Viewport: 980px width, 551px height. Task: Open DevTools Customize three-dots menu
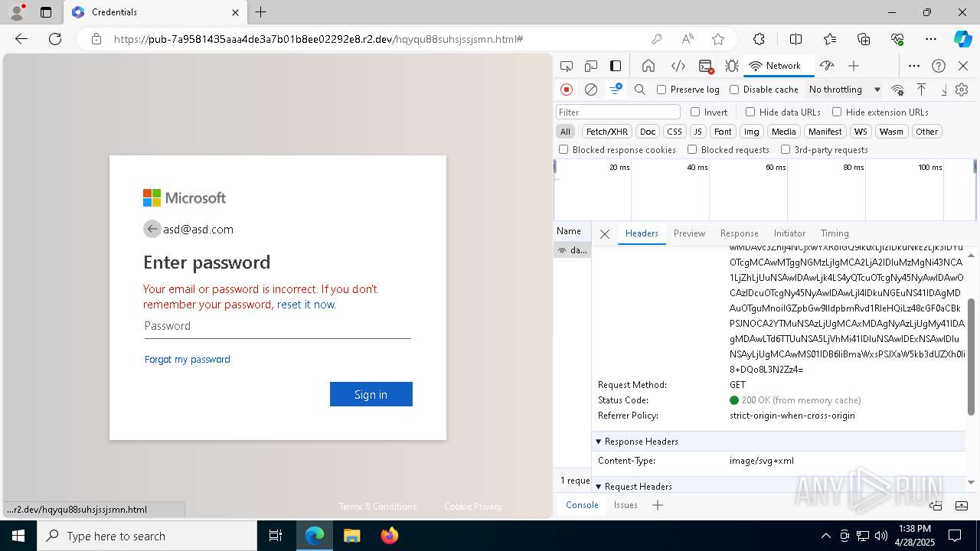pyautogui.click(x=914, y=66)
